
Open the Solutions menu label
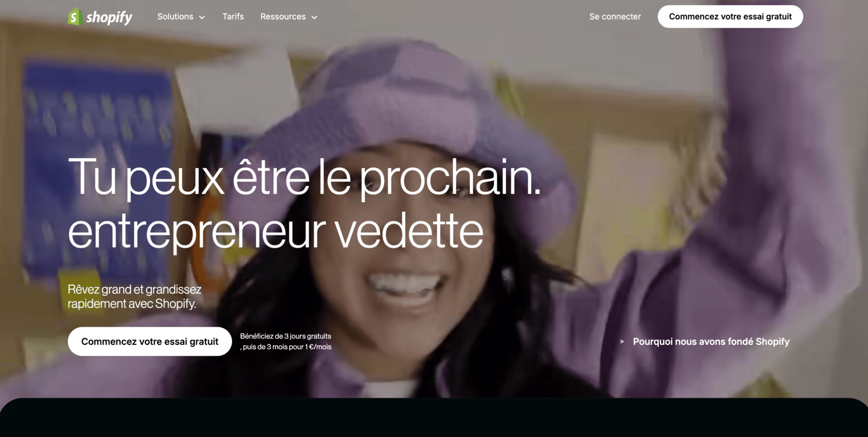(175, 17)
